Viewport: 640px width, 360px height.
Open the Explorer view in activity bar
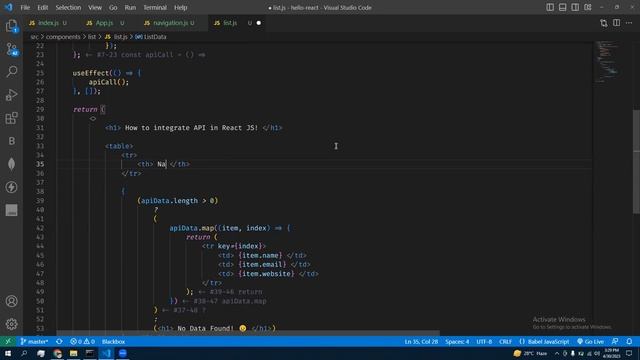11,26
